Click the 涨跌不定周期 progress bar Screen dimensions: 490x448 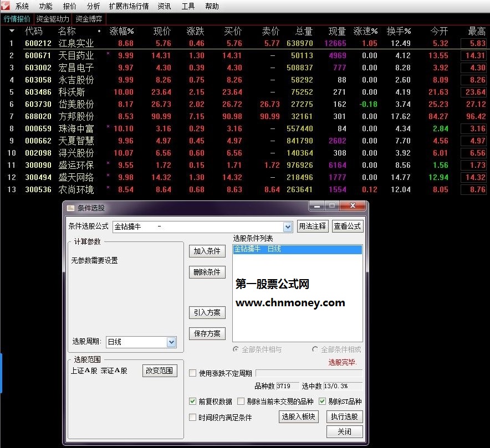(309, 373)
